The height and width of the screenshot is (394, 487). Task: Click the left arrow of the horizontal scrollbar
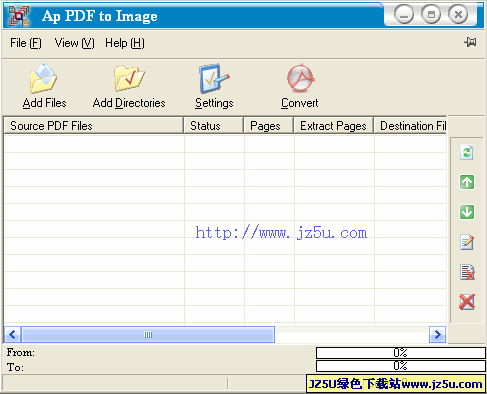click(13, 334)
